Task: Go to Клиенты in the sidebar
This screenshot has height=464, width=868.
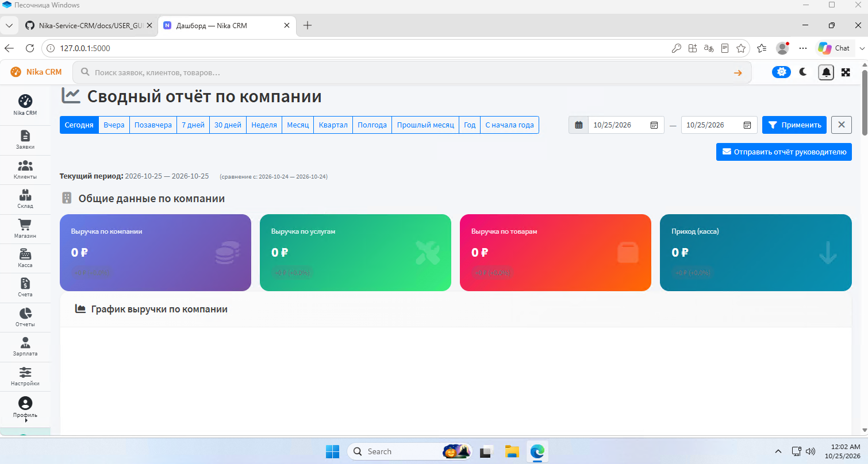Action: 25,170
